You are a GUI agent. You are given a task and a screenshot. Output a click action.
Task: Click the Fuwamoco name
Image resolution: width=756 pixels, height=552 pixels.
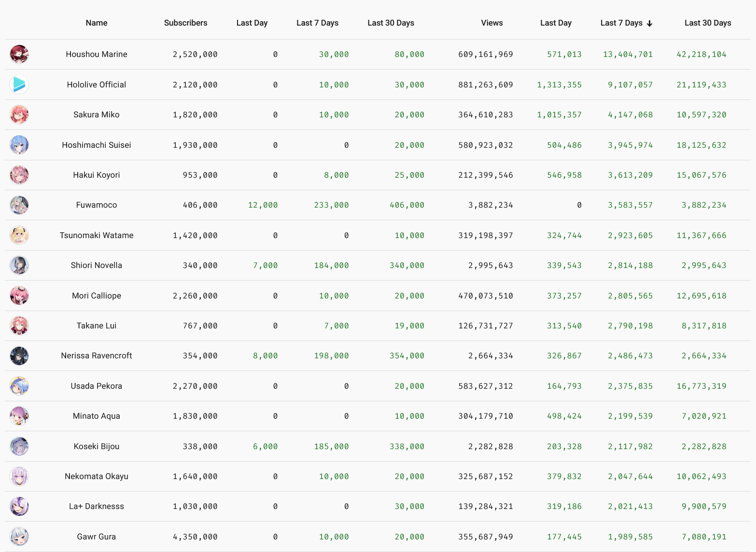point(97,205)
